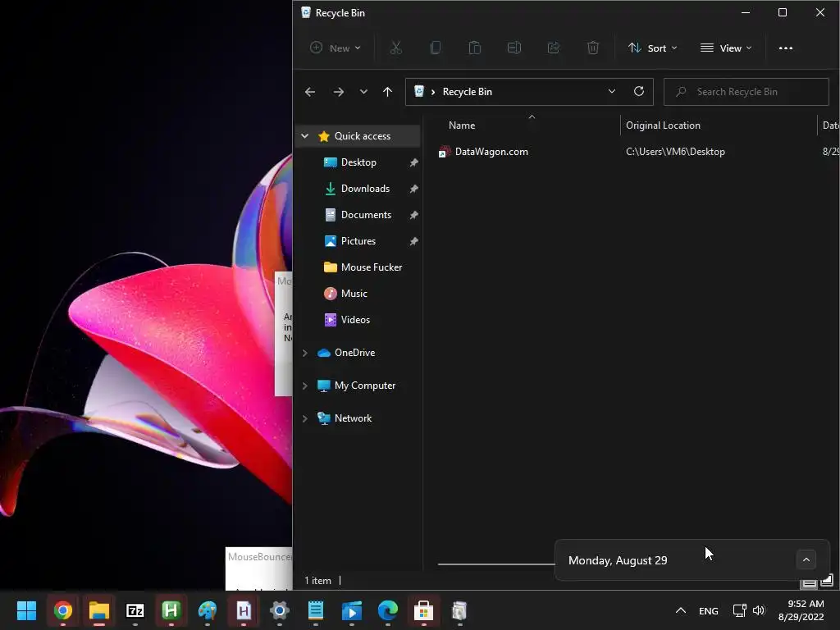This screenshot has height=630, width=840.
Task: Sort by Original Location column header
Action: pos(663,126)
